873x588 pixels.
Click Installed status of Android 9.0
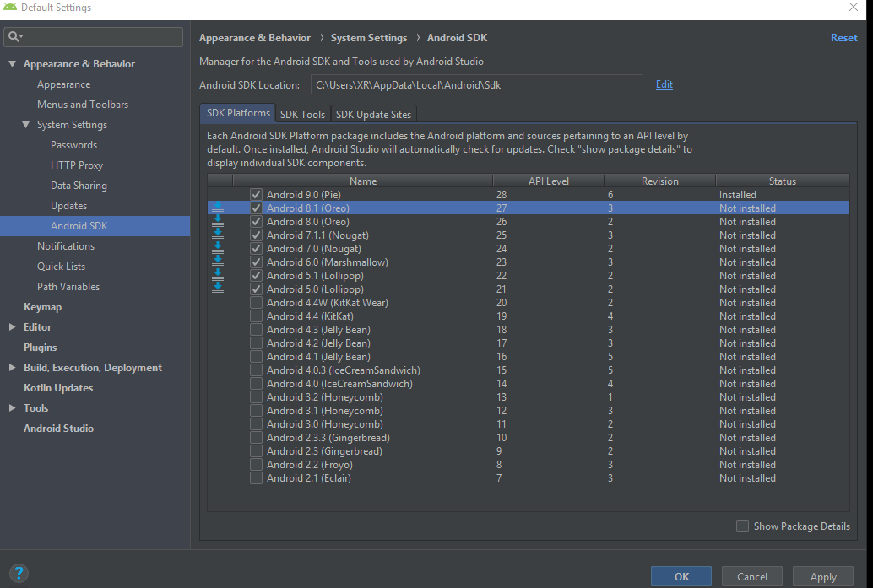tap(738, 195)
